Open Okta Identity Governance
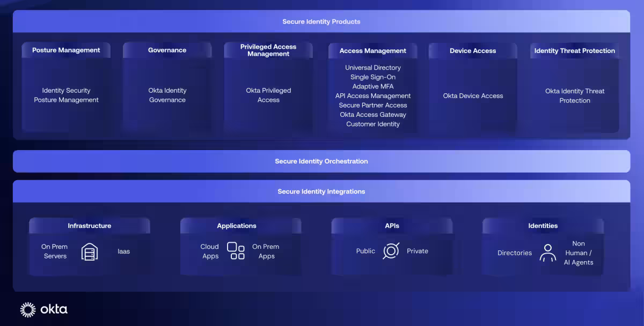 pyautogui.click(x=167, y=95)
